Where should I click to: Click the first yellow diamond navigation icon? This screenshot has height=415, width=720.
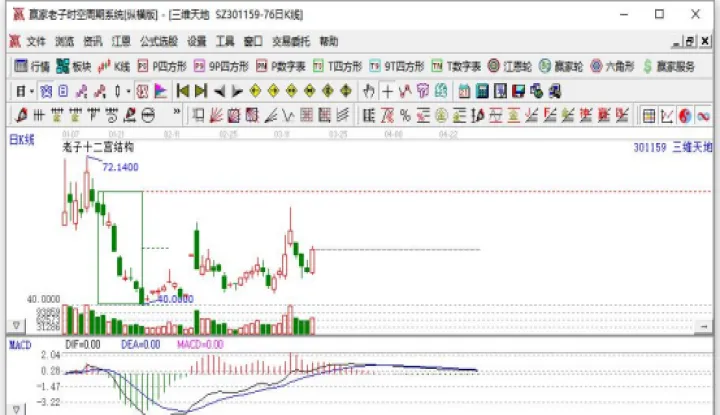[255, 91]
